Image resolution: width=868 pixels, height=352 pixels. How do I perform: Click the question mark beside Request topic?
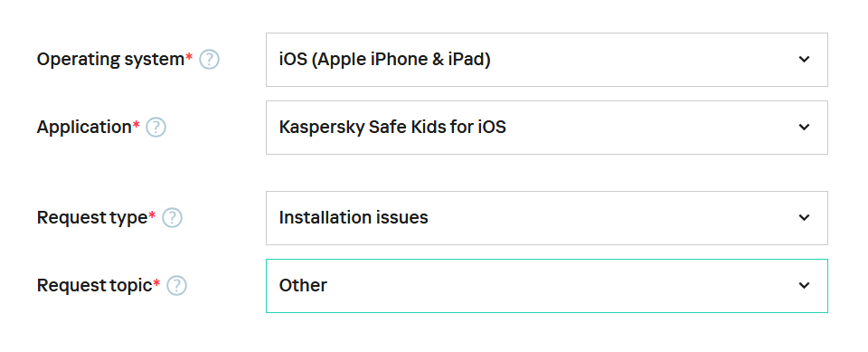click(x=177, y=286)
